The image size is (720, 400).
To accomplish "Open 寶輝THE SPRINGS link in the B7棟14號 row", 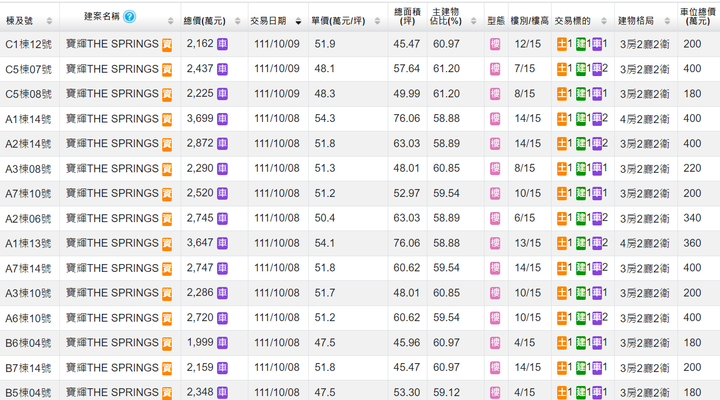I will 112,368.
